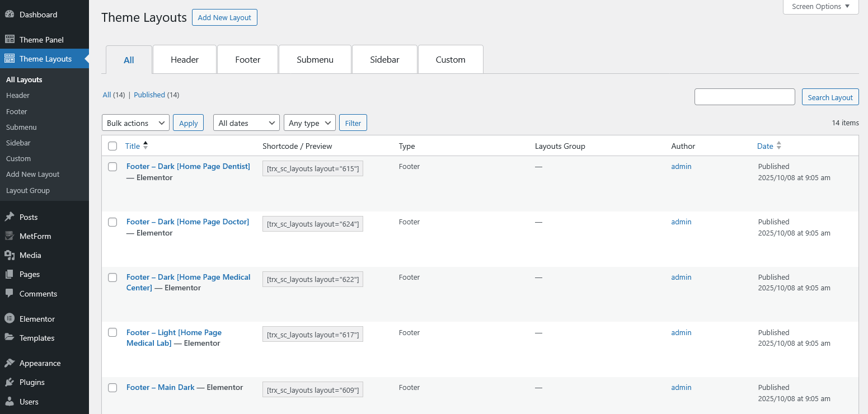
Task: Toggle the select-all checkbox in table header
Action: tap(112, 146)
